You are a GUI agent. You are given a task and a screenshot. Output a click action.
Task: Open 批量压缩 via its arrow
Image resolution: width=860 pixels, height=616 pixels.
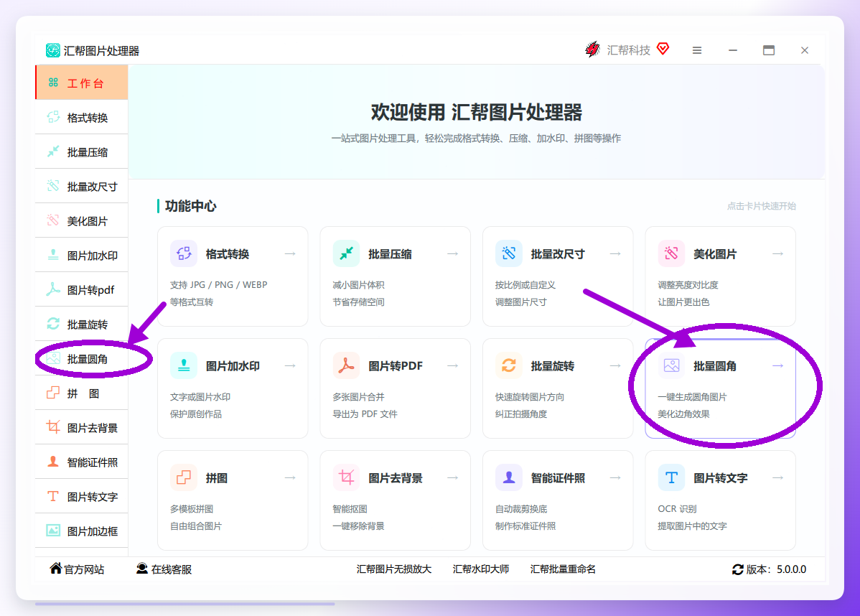coord(452,253)
